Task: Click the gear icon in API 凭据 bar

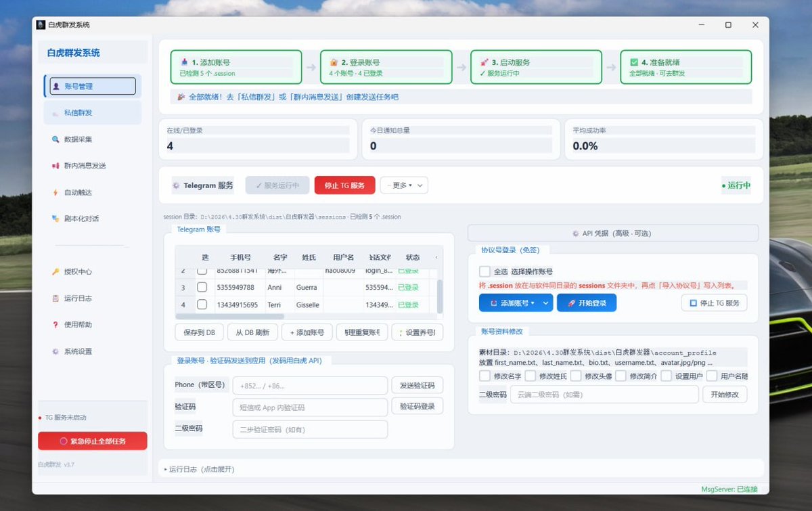Action: (x=576, y=234)
